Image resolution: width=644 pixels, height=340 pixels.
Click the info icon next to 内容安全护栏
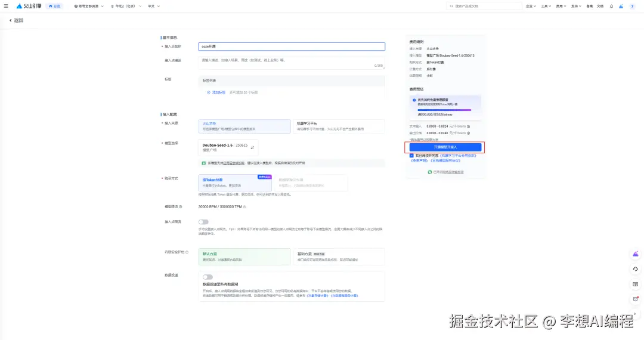point(187,252)
